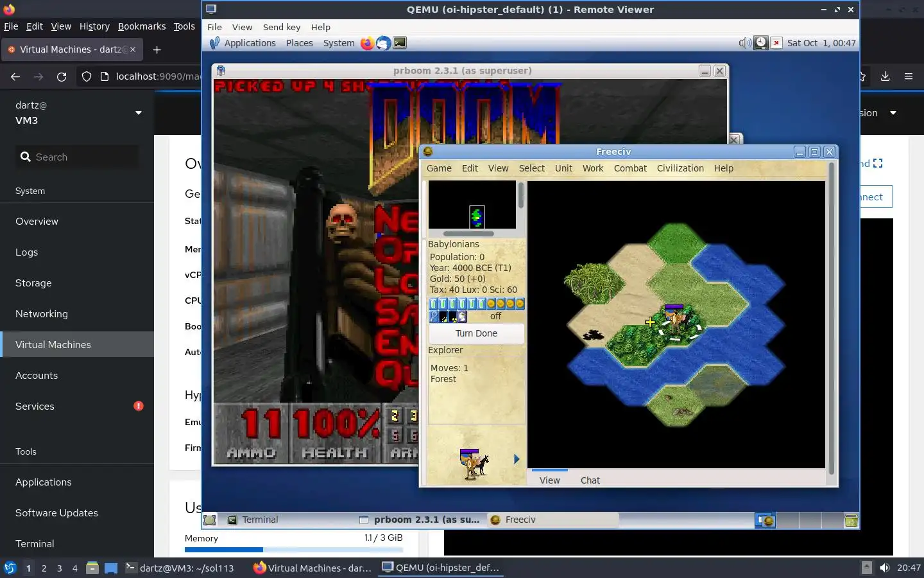Click the guest volume speaker icon
The height and width of the screenshot is (578, 924).
(744, 43)
